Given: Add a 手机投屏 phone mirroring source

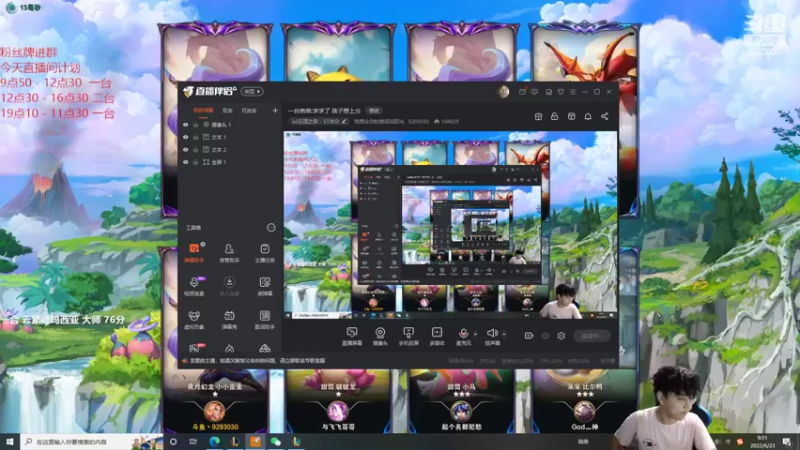Looking at the screenshot, I should tap(408, 337).
